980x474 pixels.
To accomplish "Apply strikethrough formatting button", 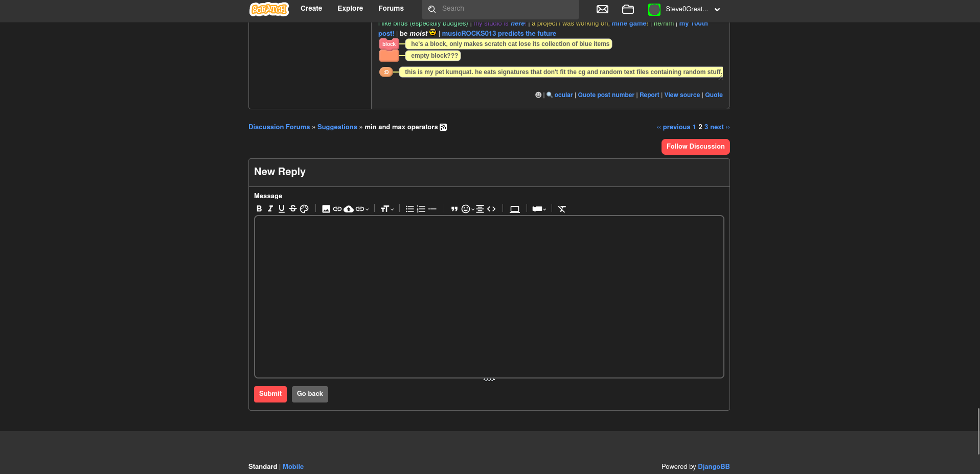I will [293, 209].
